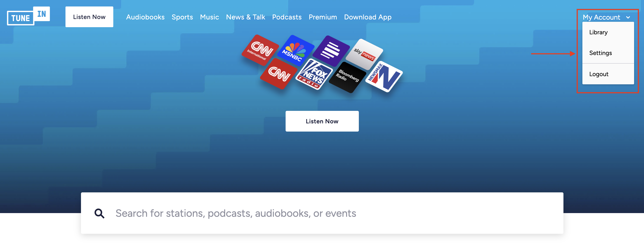Click the Fox News Radio tile
644x245 pixels.
[314, 74]
